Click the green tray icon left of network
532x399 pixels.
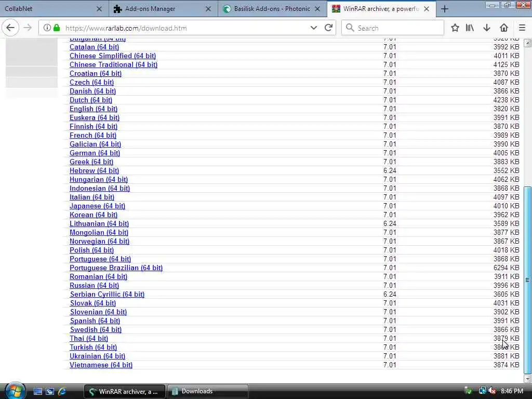click(468, 391)
